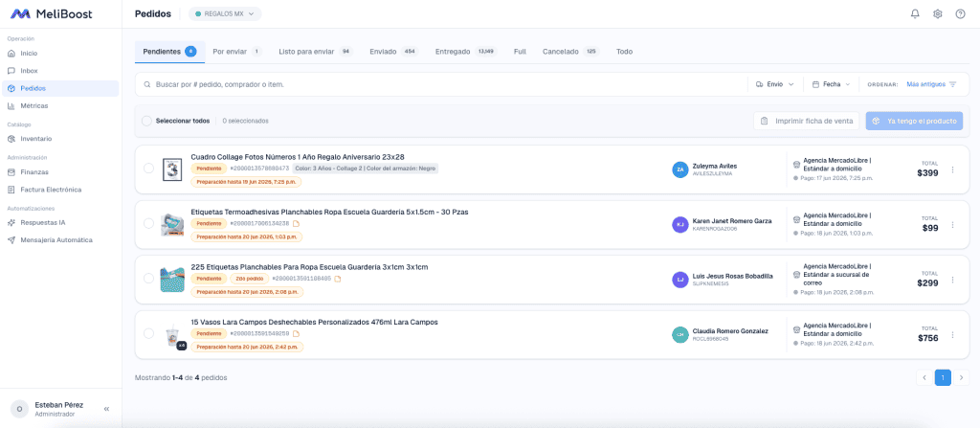Open Factura Electrónica in the sidebar
Screen dimensions: 980x428
[60, 189]
